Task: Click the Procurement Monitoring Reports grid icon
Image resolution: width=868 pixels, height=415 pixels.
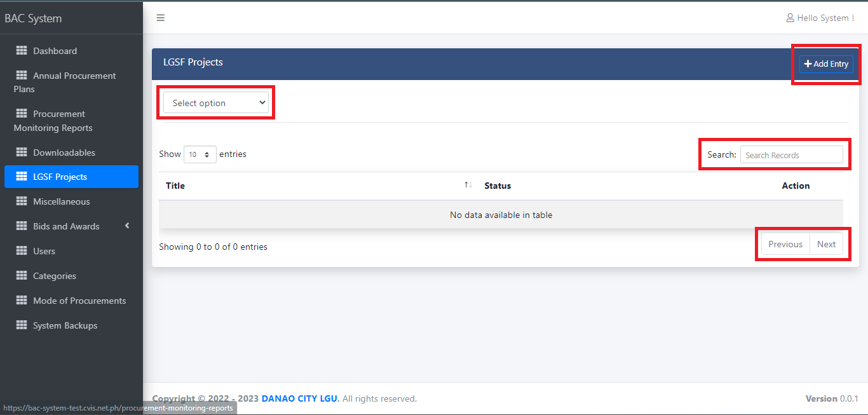Action: tap(22, 113)
